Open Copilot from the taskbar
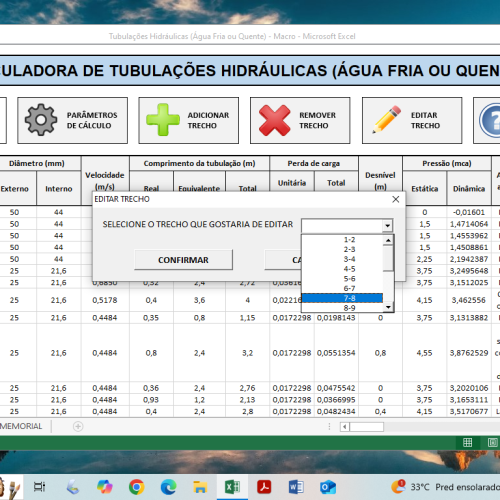Screen dimensions: 500x500 (x=105, y=487)
